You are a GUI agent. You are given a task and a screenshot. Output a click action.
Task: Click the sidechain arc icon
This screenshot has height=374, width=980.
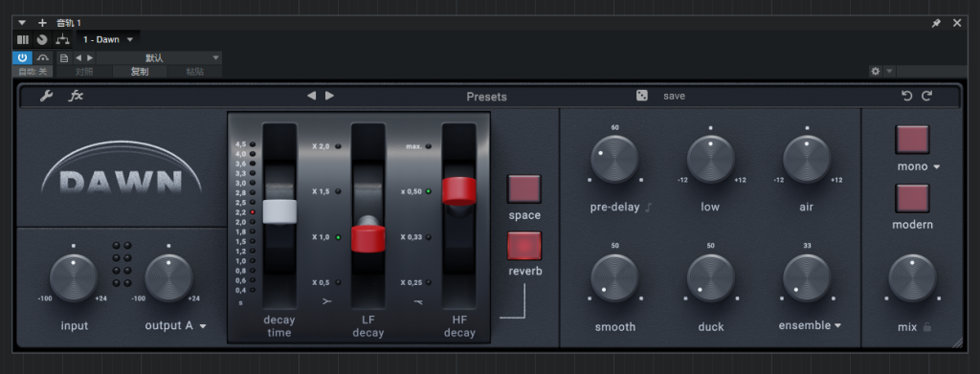tap(43, 57)
